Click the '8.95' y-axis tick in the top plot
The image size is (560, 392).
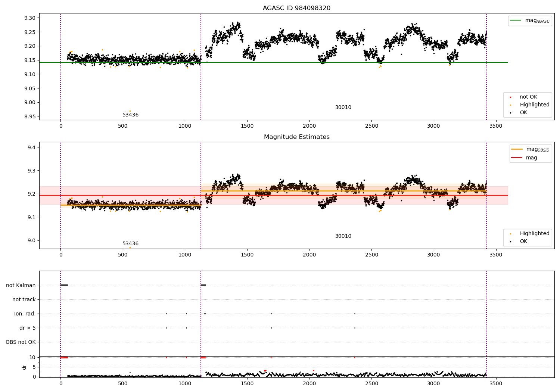coord(29,116)
